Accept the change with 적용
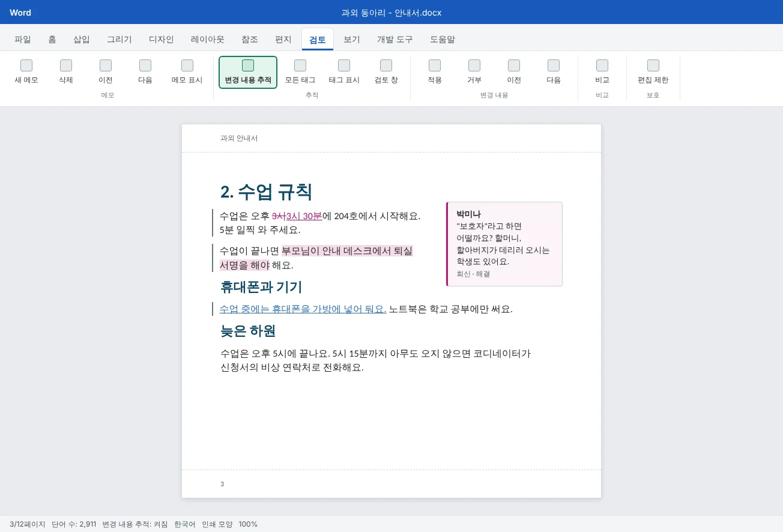 (x=435, y=73)
